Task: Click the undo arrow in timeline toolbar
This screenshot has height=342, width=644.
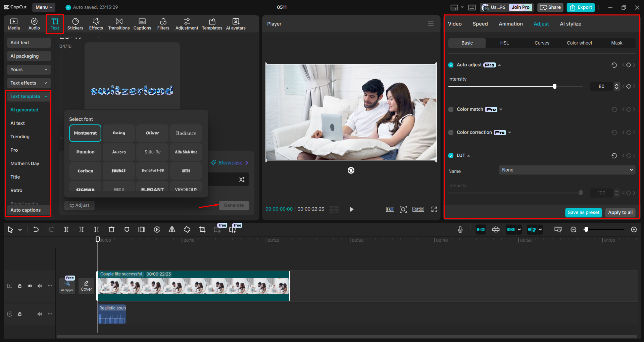Action: pyautogui.click(x=36, y=230)
